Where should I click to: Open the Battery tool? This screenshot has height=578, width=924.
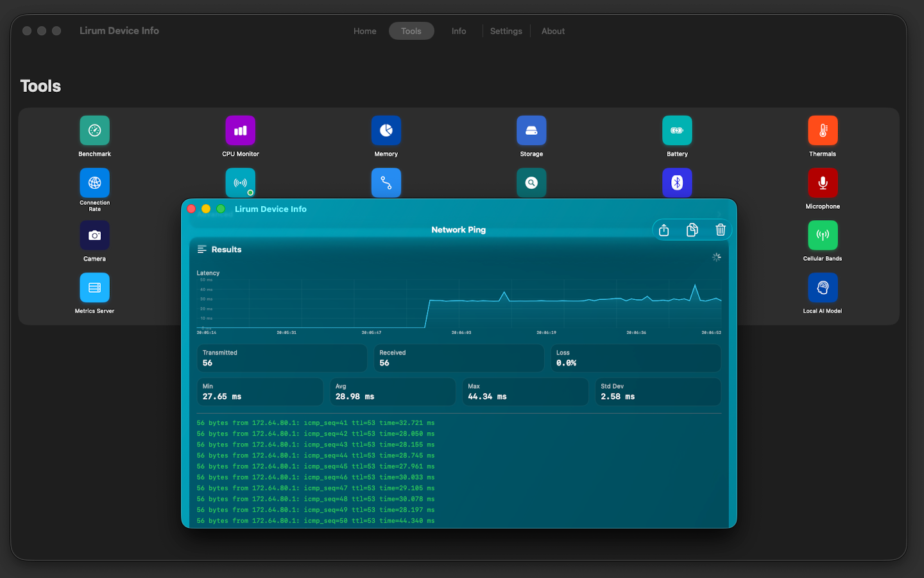pos(677,130)
